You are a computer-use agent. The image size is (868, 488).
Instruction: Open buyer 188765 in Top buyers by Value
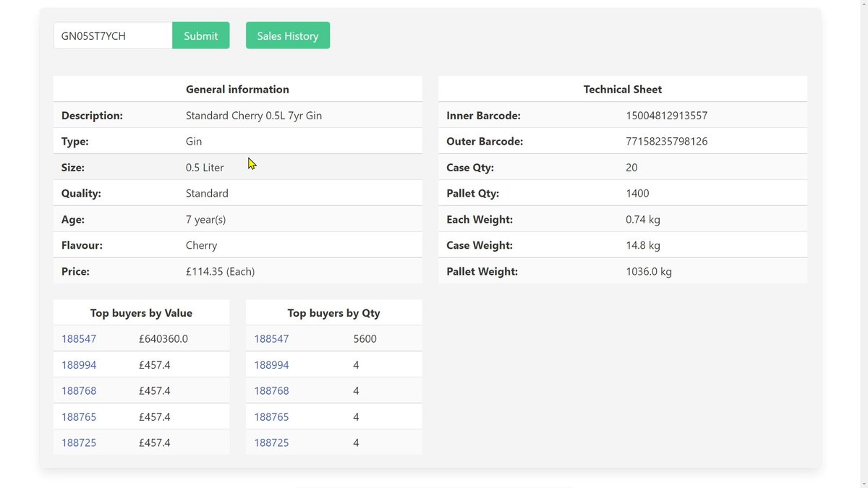point(79,416)
